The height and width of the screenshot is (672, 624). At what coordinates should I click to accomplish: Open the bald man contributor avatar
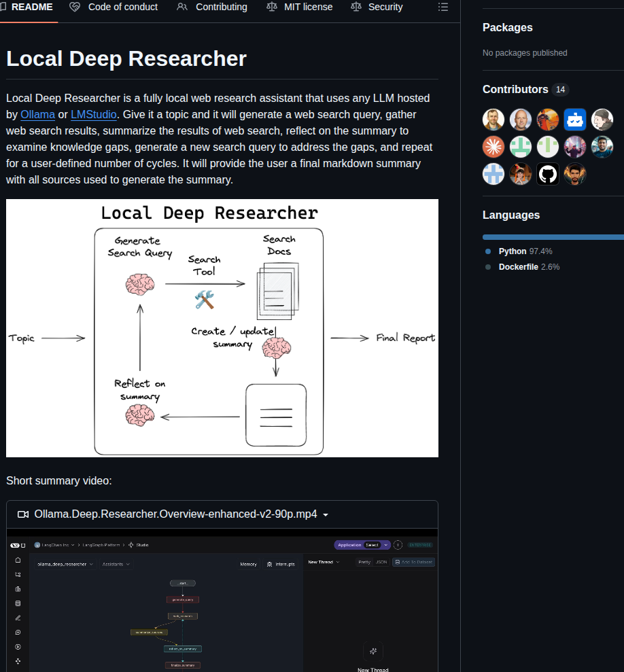point(521,120)
